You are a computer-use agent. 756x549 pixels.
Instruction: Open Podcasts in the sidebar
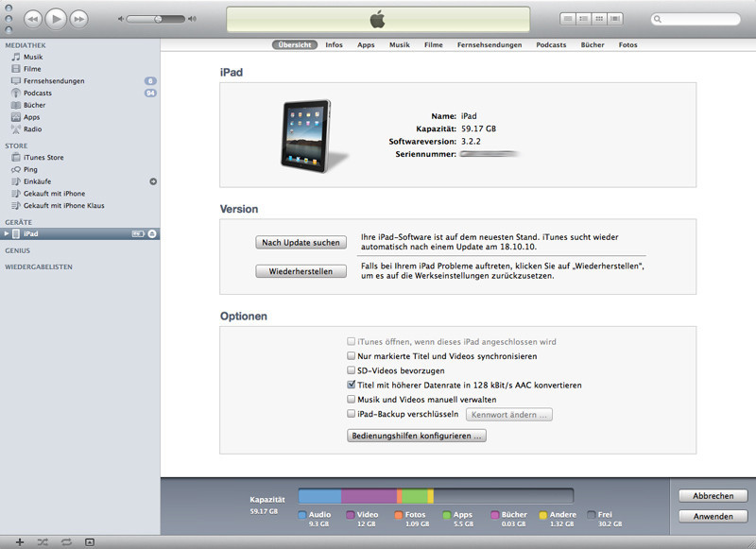pyautogui.click(x=80, y=93)
